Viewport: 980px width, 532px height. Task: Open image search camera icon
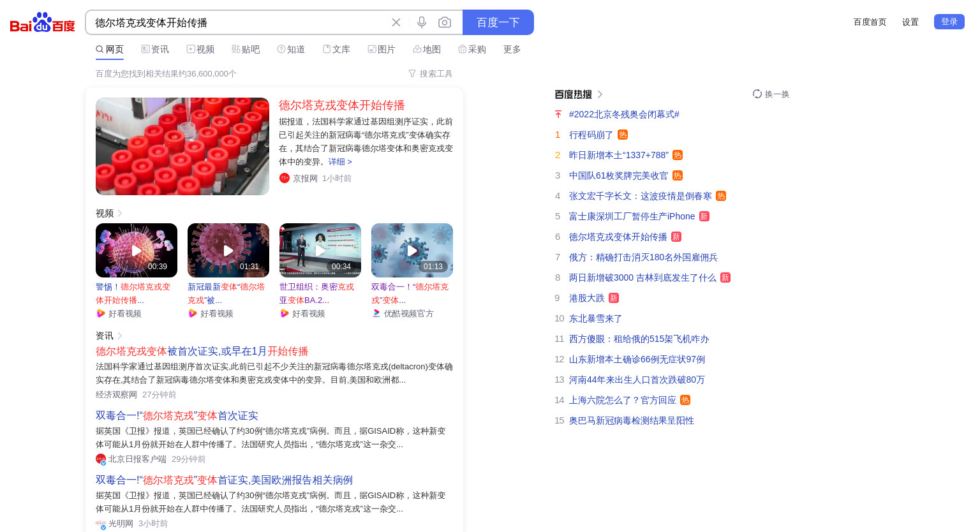pyautogui.click(x=445, y=22)
